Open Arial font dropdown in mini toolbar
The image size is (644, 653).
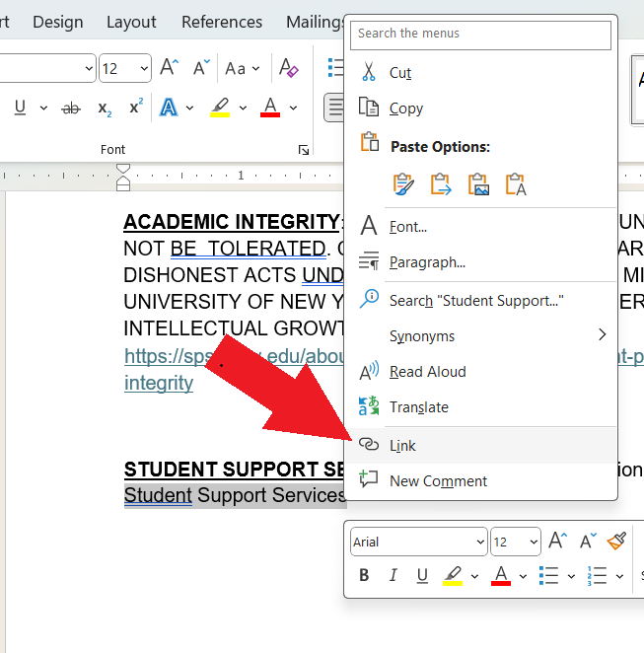coord(480,542)
